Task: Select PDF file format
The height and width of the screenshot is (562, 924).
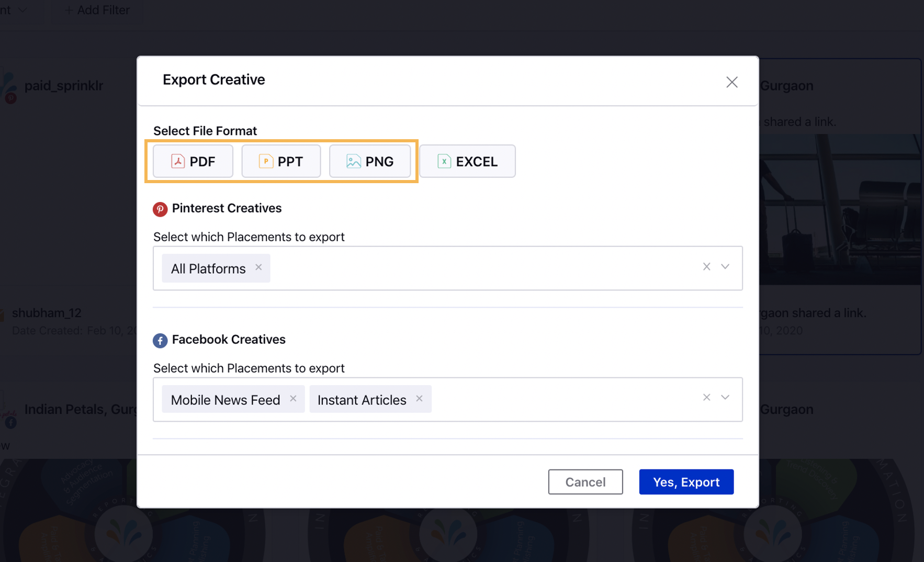Action: (x=193, y=161)
